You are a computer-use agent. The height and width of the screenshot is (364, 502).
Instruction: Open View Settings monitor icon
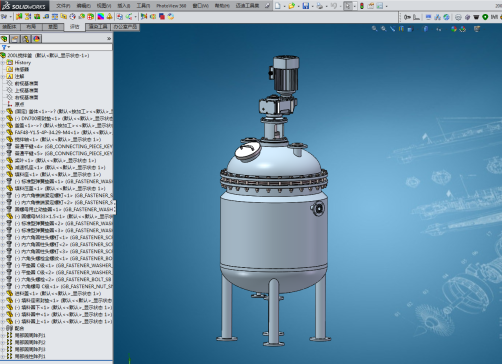[x=477, y=29]
